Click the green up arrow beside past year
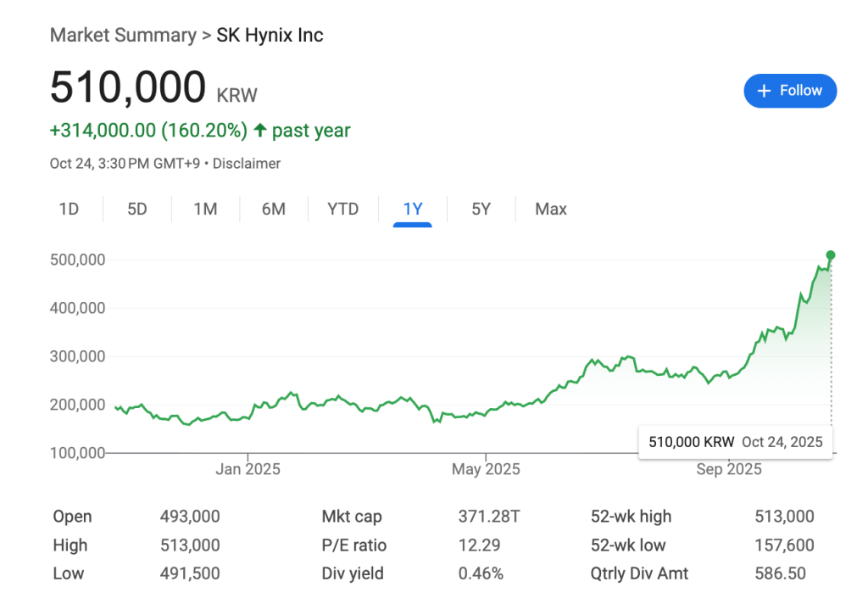The image size is (868, 604). pos(260,131)
